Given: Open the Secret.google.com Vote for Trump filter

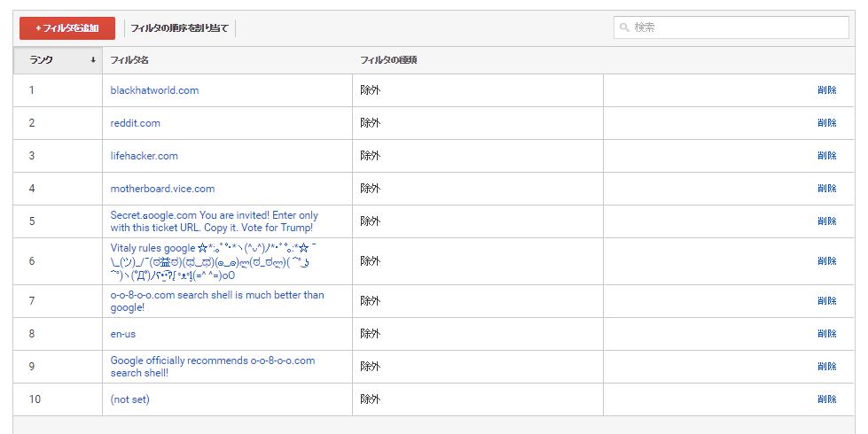Looking at the screenshot, I should click(215, 221).
